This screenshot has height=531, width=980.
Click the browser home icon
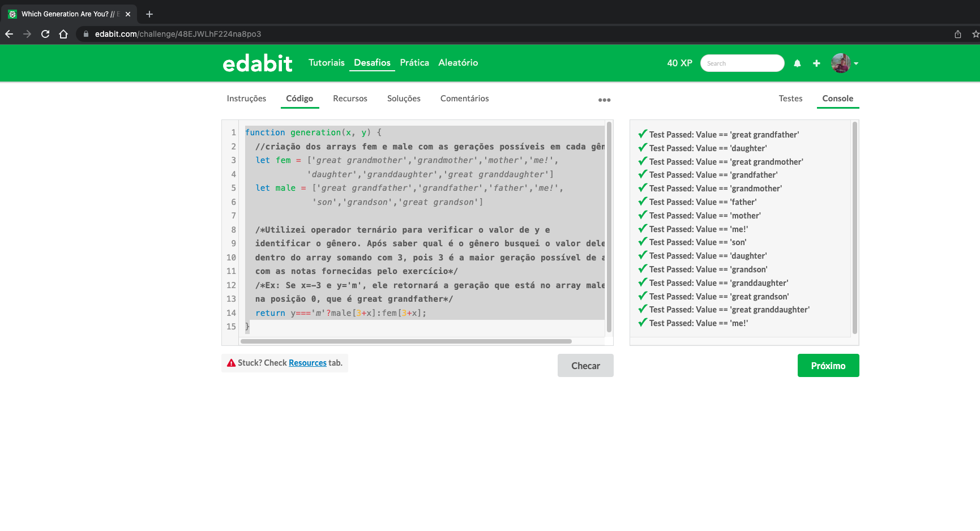tap(63, 34)
